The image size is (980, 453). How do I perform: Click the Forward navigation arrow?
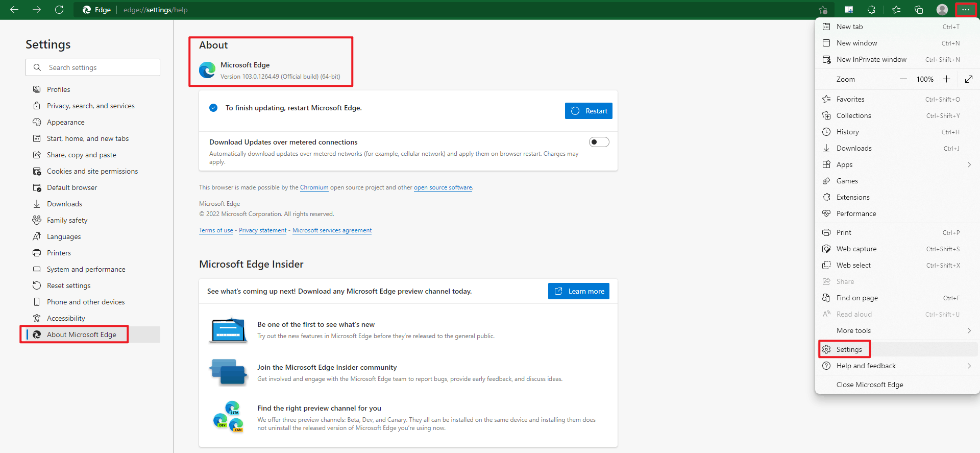click(37, 10)
